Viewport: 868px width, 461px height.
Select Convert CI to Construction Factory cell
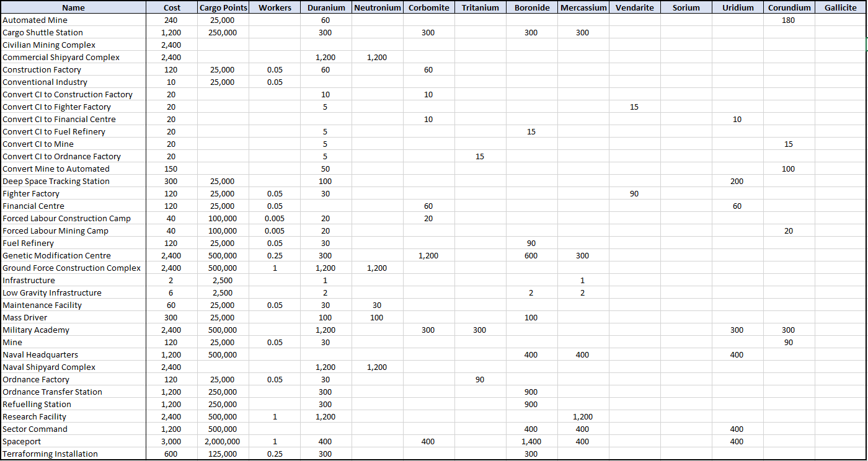74,94
